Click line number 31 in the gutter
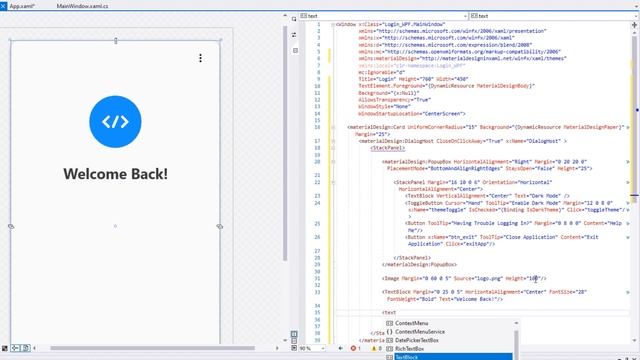Screen dimensions: 640x360 pos(317,278)
